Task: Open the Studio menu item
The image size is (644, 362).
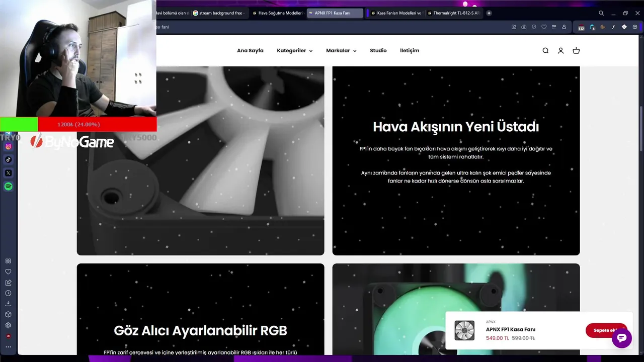Action: point(378,51)
